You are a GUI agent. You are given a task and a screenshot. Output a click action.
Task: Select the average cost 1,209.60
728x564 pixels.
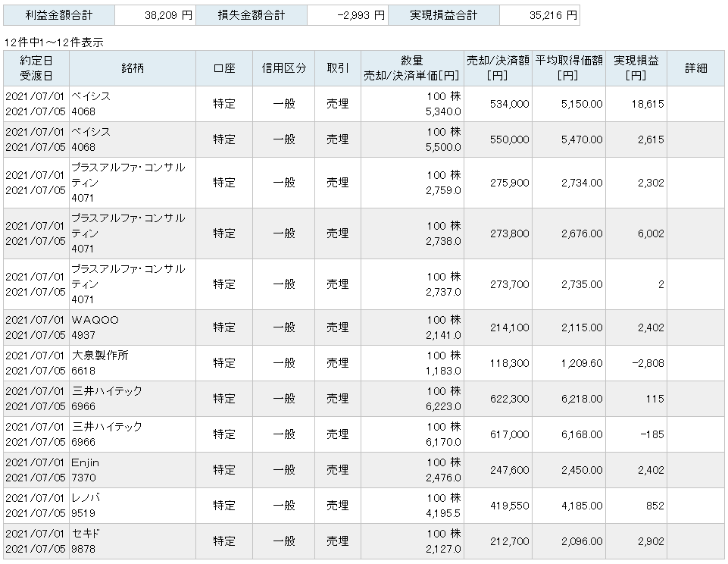(x=582, y=363)
